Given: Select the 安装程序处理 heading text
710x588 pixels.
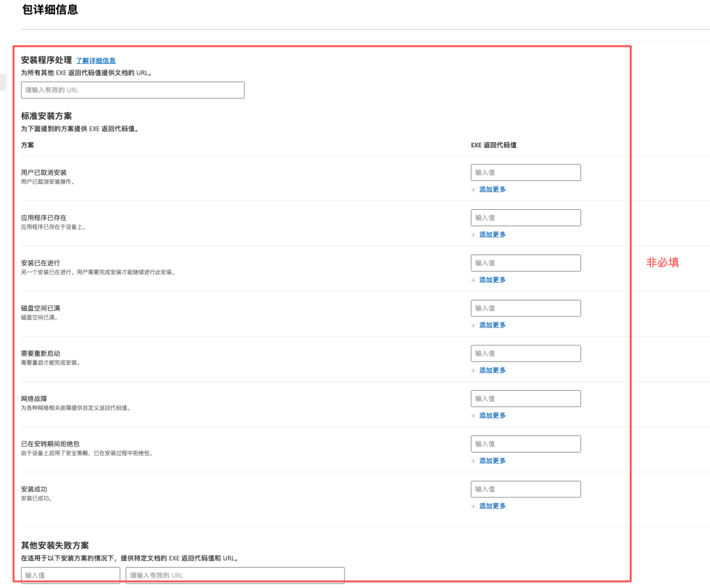Looking at the screenshot, I should coord(46,61).
